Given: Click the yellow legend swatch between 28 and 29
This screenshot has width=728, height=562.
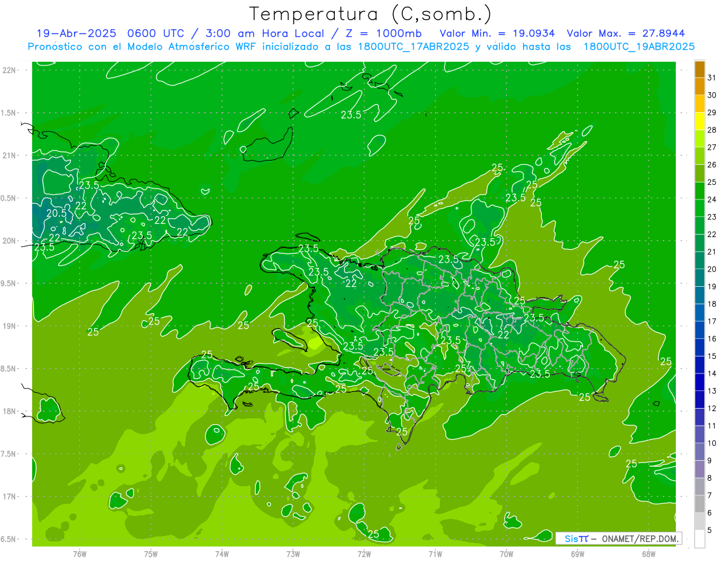Looking at the screenshot, I should pos(699,121).
